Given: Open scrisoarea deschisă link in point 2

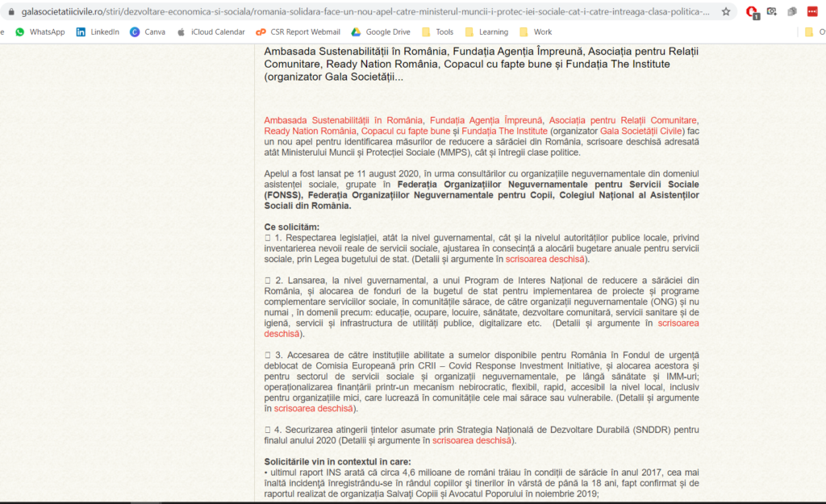Looking at the screenshot, I should coord(678,323).
